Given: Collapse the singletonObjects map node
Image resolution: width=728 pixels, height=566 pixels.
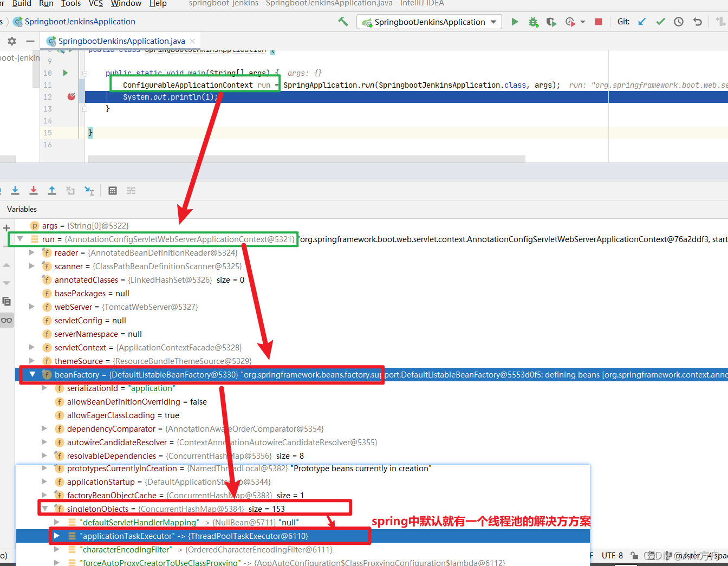Looking at the screenshot, I should coord(45,509).
